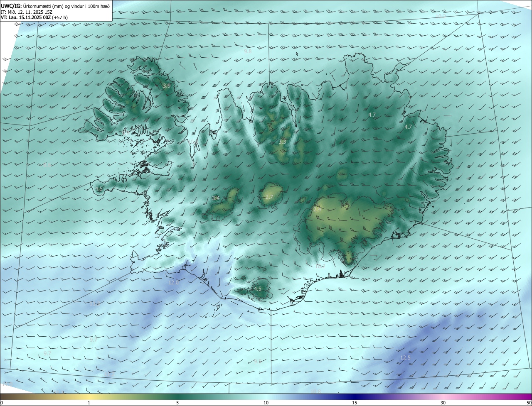Click the UWC/IG Úrkomumætti title text

coord(56,6)
